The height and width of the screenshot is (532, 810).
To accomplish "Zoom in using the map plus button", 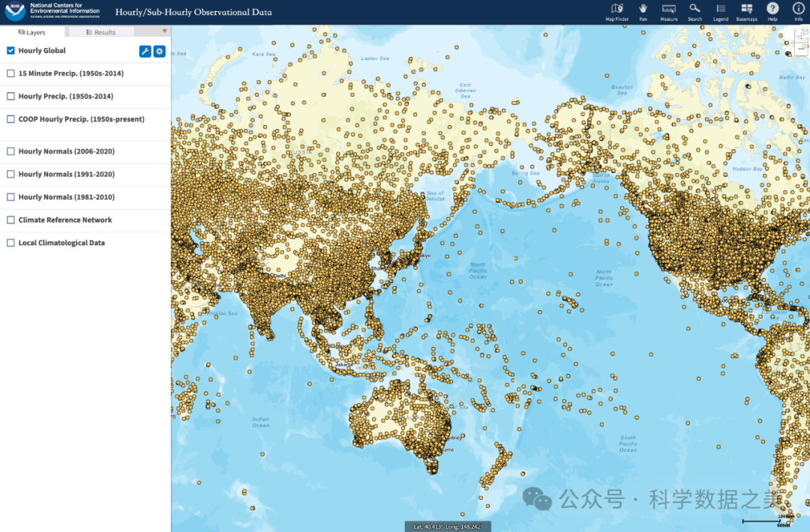I will coord(802,34).
